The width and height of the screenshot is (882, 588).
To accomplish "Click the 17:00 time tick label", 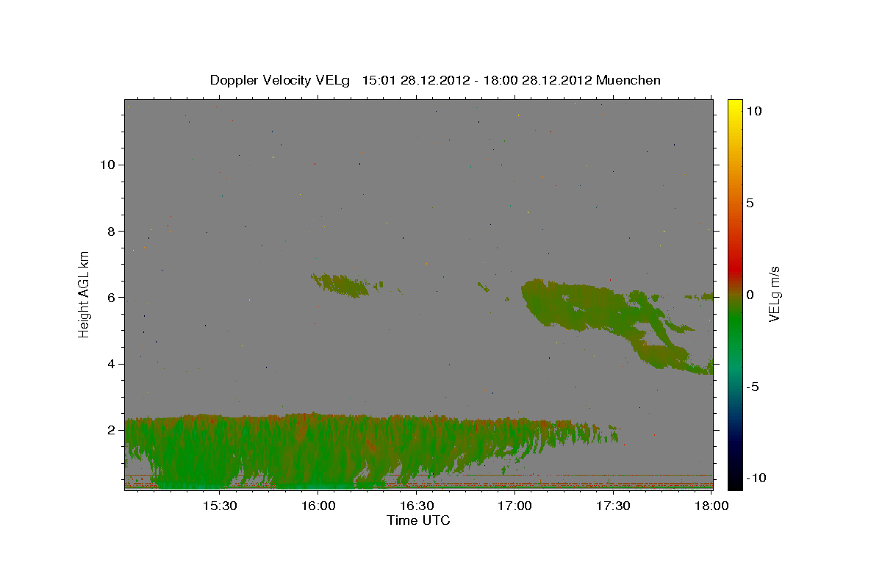I will (x=514, y=506).
